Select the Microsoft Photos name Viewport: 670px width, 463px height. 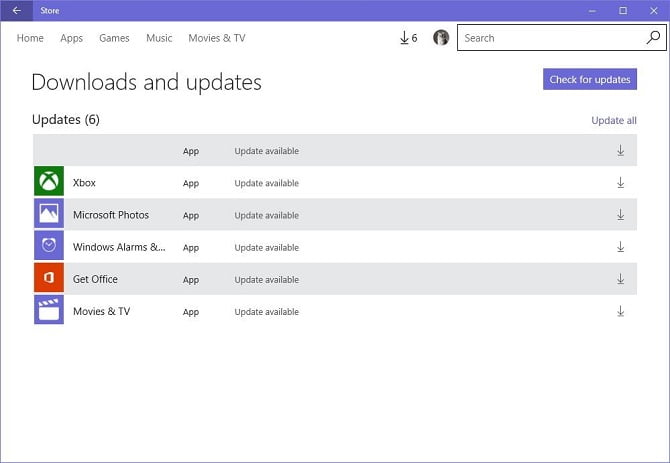point(111,215)
